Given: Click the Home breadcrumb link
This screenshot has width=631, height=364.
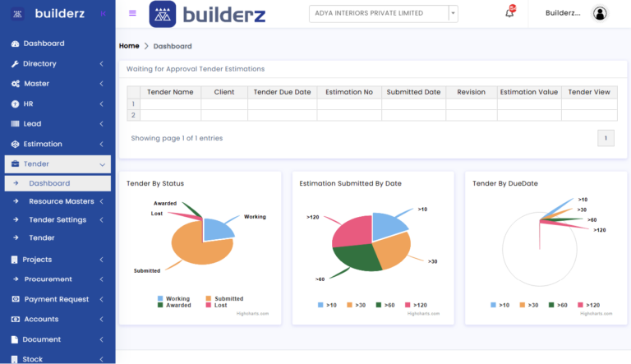Looking at the screenshot, I should pyautogui.click(x=129, y=46).
